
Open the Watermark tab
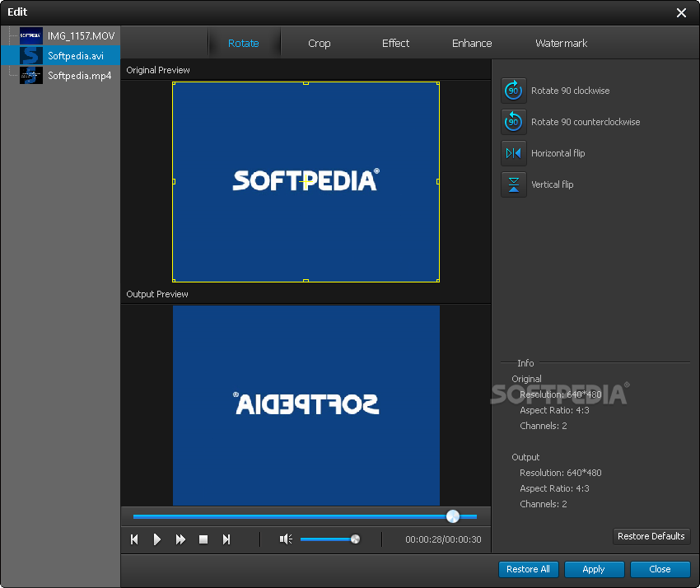561,44
